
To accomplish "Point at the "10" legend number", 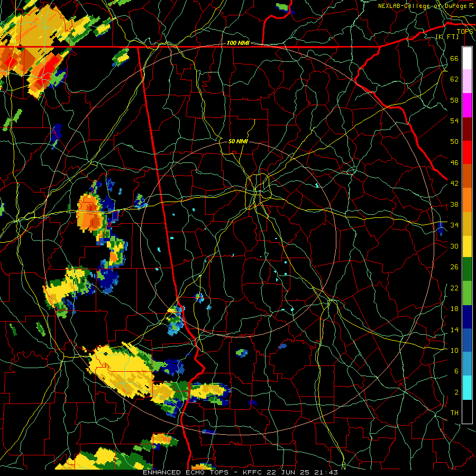I will (454, 350).
